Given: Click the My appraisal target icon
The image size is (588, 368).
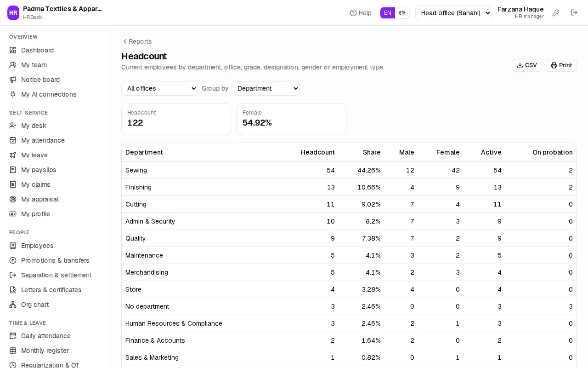Looking at the screenshot, I should coord(13,199).
